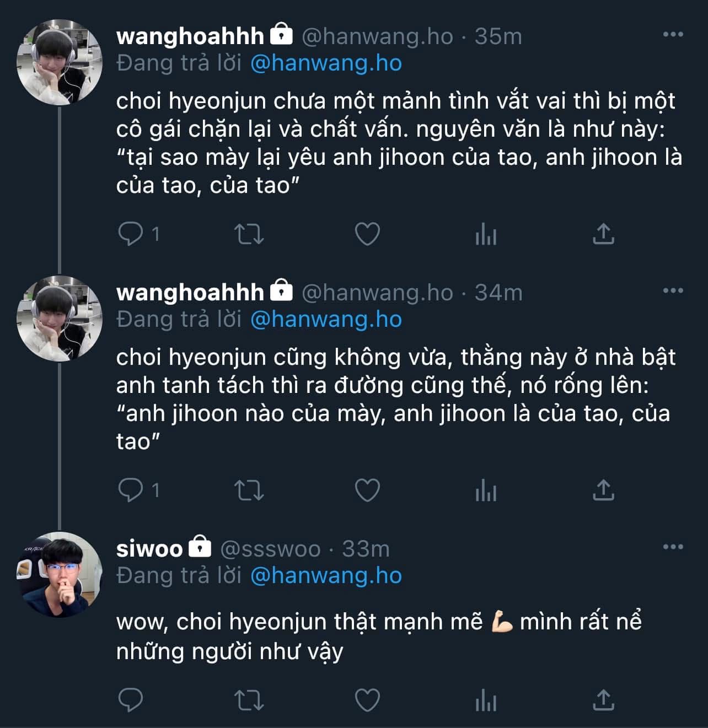Open more options on siwoo's tweet
Screen dimensions: 708x728
tap(673, 547)
